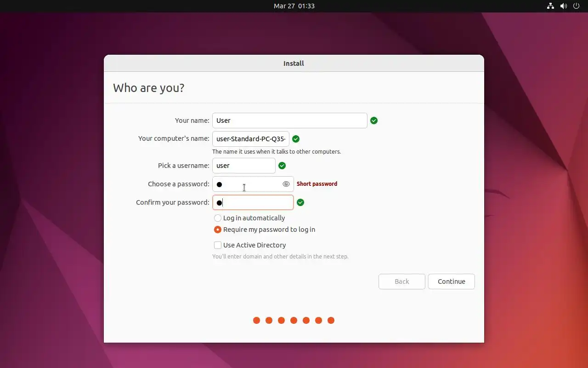Click the greyed-out Back button
588x368 pixels.
402,282
